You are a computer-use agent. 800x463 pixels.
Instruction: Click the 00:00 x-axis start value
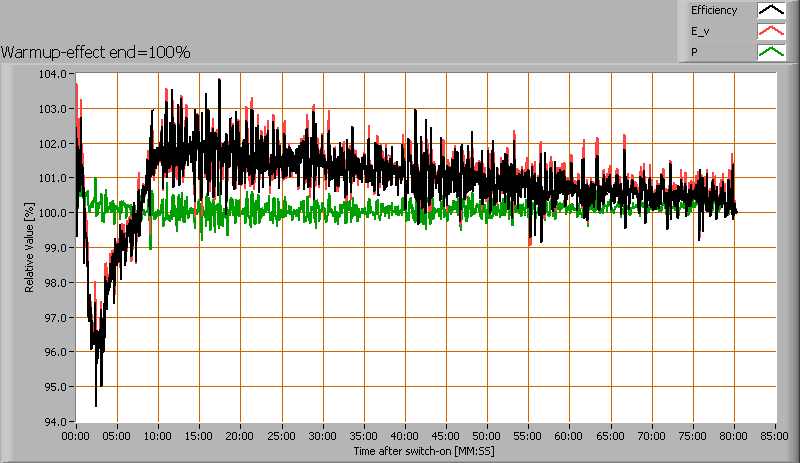76,436
